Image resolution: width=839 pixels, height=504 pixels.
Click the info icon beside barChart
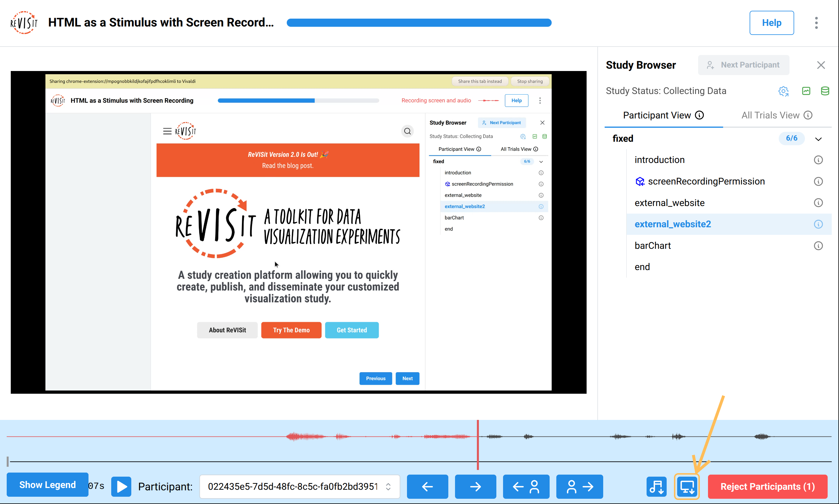(818, 246)
